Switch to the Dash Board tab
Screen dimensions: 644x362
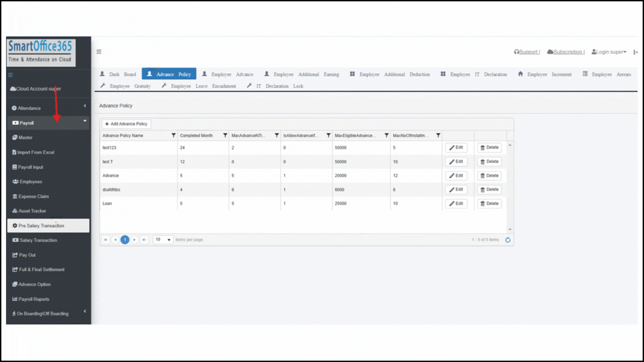(118, 74)
